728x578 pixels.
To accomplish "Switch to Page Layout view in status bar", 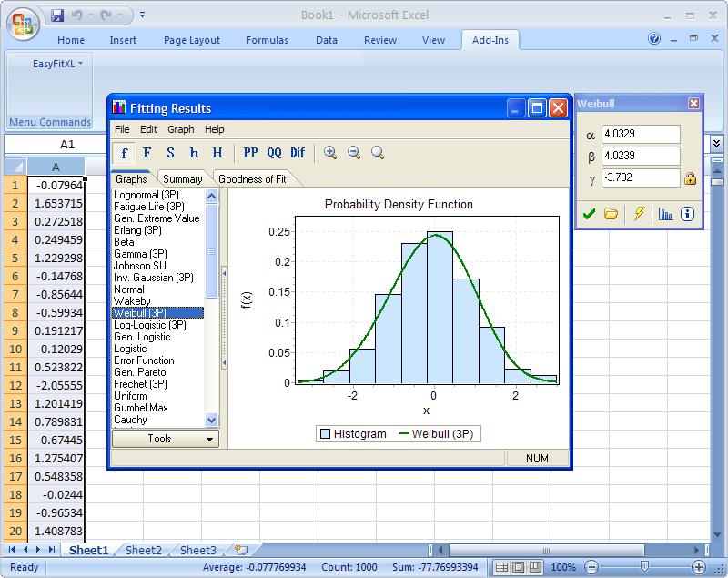I will tap(519, 567).
